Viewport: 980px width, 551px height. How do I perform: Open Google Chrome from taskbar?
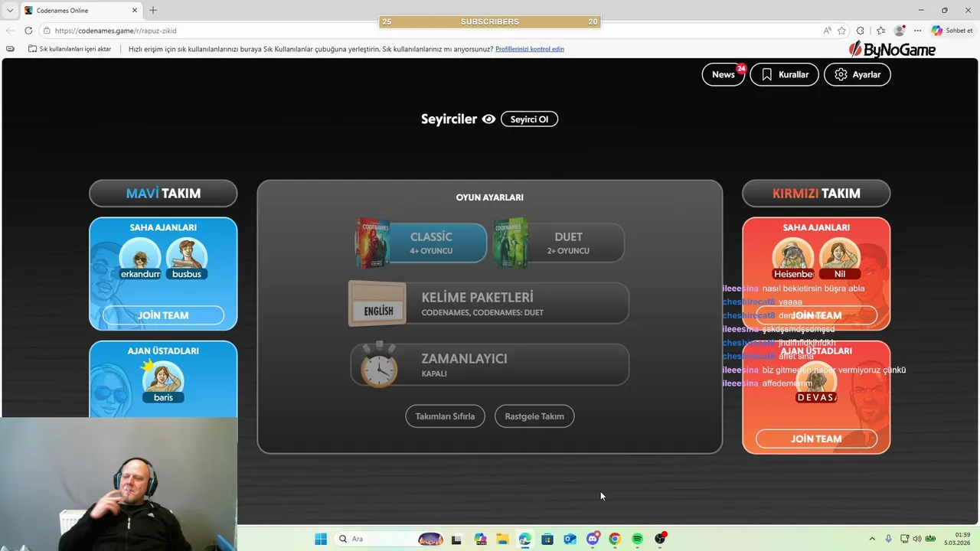(x=615, y=539)
